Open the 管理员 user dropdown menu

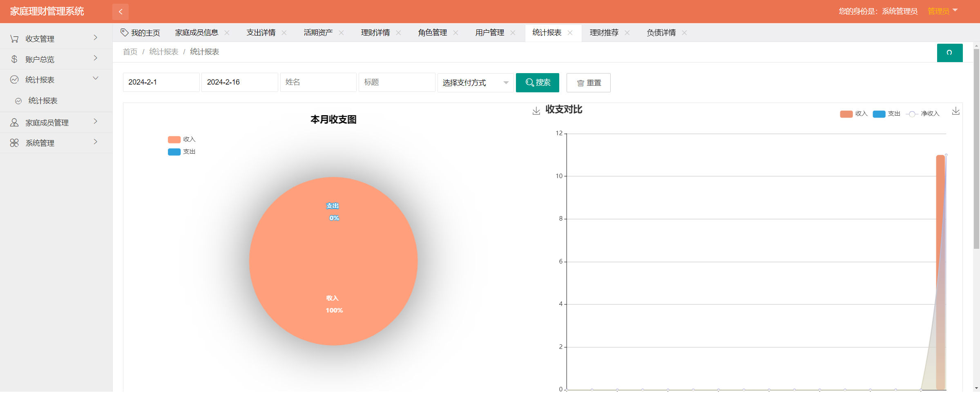943,11
